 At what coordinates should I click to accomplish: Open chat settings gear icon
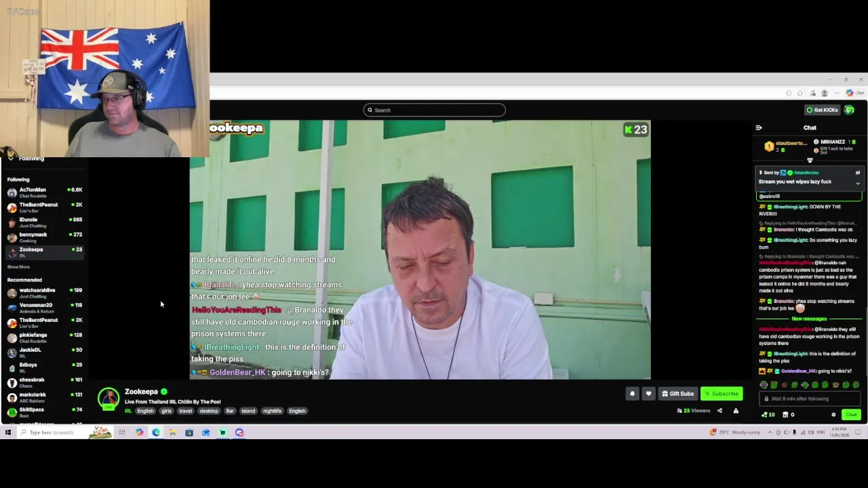point(833,415)
